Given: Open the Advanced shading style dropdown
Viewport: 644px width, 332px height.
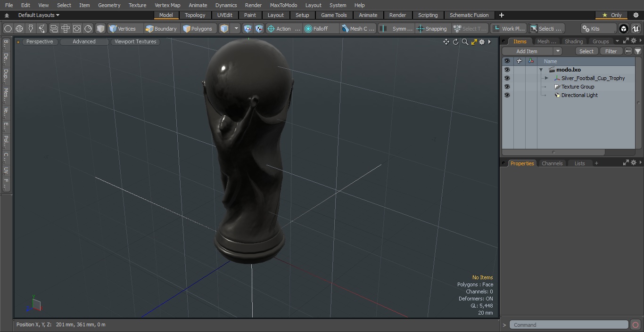Looking at the screenshot, I should point(84,41).
